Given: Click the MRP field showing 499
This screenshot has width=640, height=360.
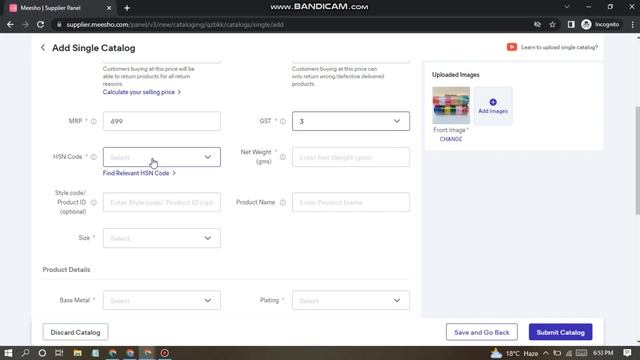Looking at the screenshot, I should click(x=162, y=121).
